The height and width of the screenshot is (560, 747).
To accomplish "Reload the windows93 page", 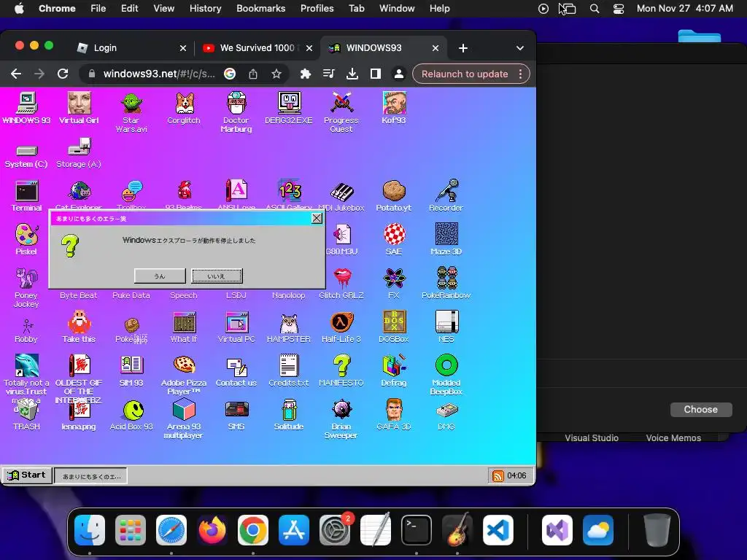I will pyautogui.click(x=63, y=74).
